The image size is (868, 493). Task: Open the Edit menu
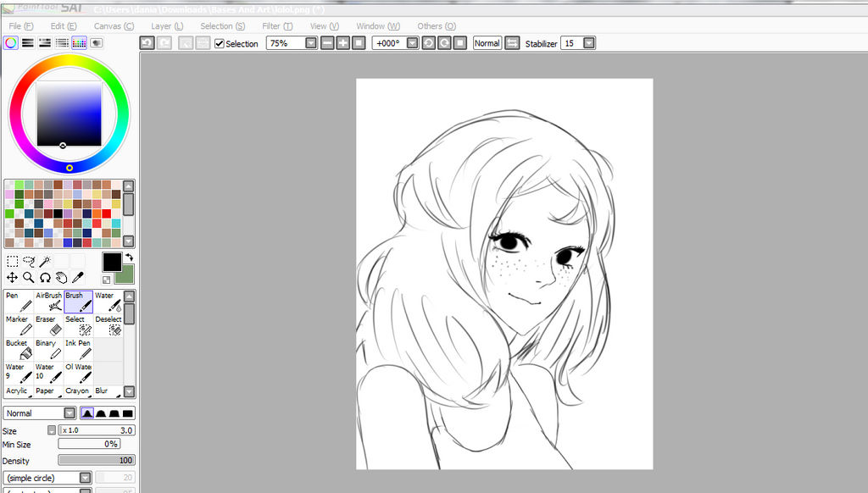64,26
